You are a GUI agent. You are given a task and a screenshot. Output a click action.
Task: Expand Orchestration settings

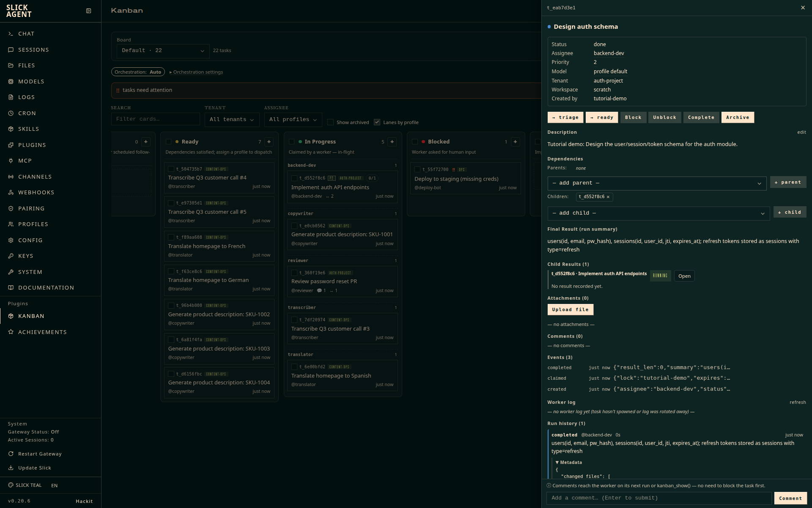tap(196, 72)
